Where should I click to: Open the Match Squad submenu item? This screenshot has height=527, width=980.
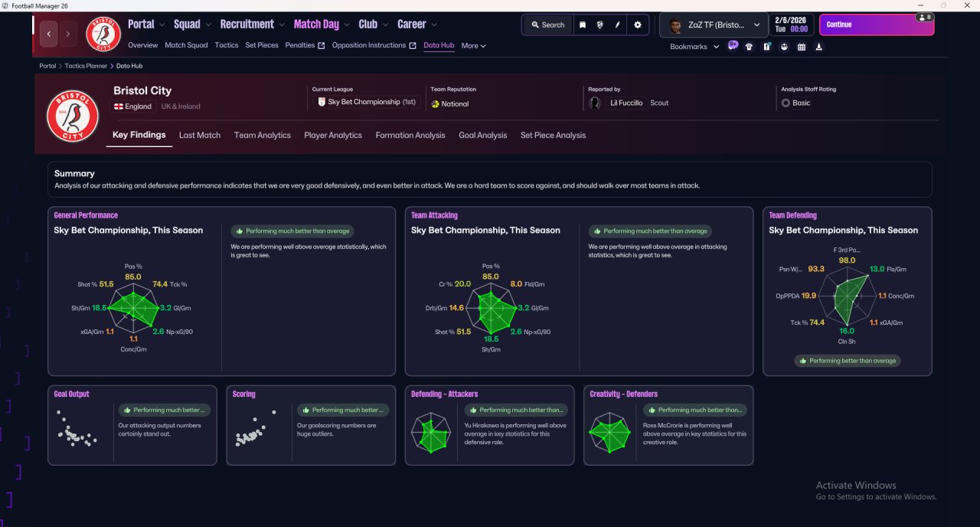tap(186, 45)
